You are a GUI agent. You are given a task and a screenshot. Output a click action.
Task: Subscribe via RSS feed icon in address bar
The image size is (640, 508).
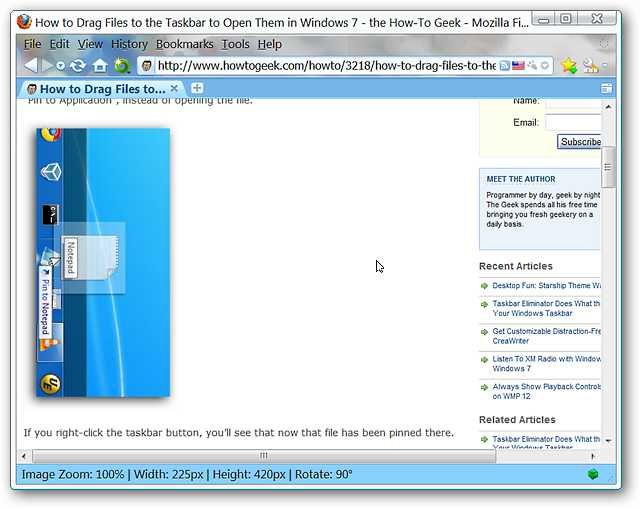[x=505, y=66]
